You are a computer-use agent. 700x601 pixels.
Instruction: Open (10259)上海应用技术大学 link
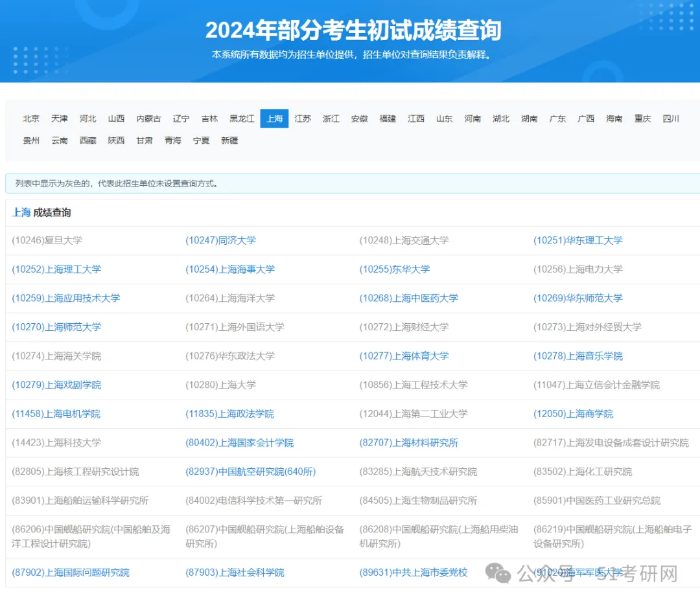[x=66, y=299]
